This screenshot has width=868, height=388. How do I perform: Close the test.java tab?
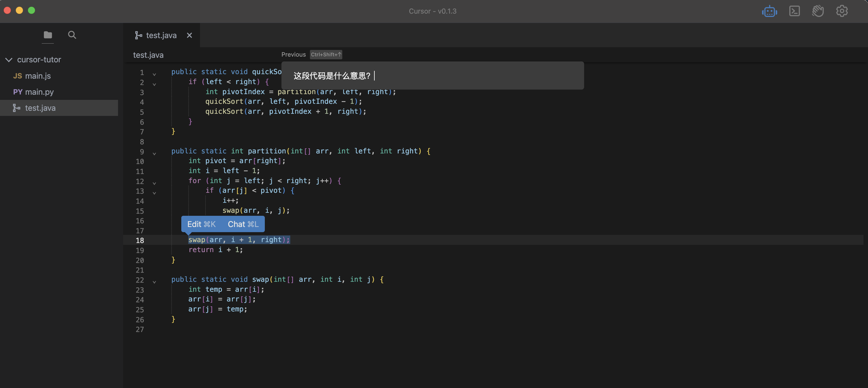(x=189, y=35)
